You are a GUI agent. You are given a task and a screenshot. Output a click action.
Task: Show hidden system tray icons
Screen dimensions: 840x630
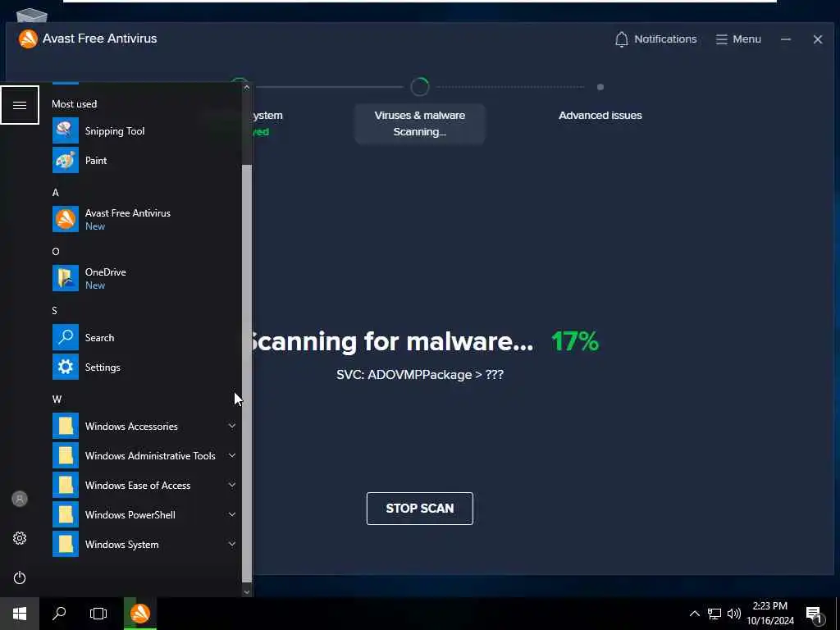click(x=694, y=614)
